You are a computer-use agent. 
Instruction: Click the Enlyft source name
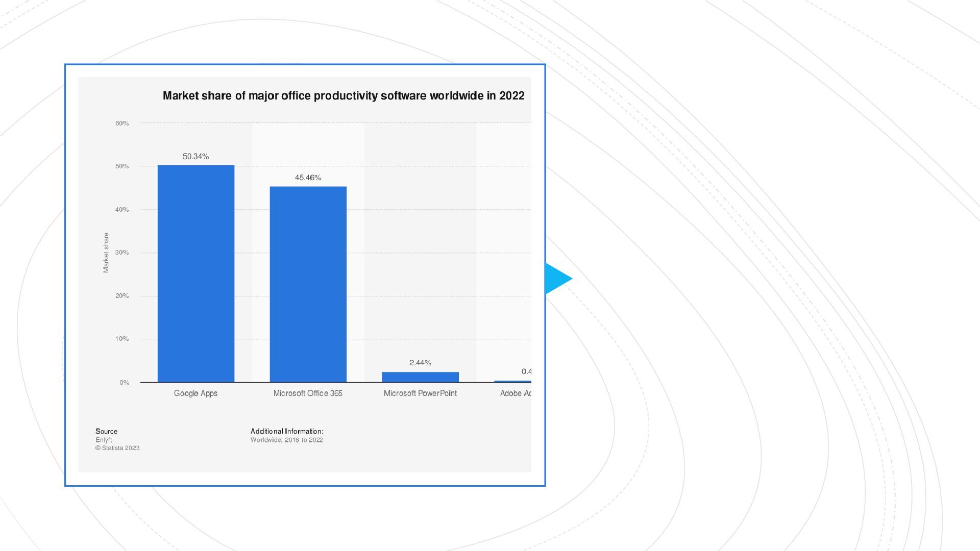104,440
